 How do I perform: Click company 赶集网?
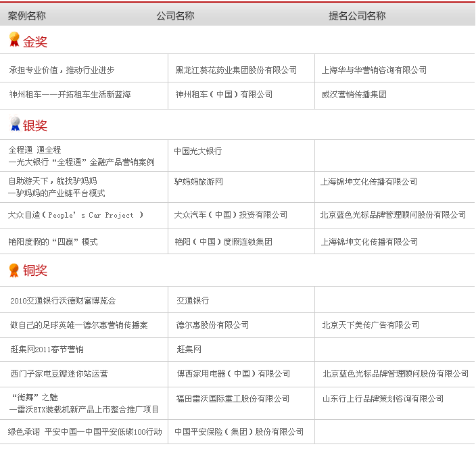pyautogui.click(x=189, y=350)
